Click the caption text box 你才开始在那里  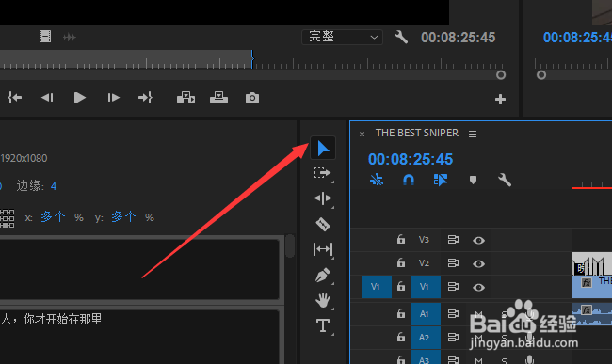[139, 337]
